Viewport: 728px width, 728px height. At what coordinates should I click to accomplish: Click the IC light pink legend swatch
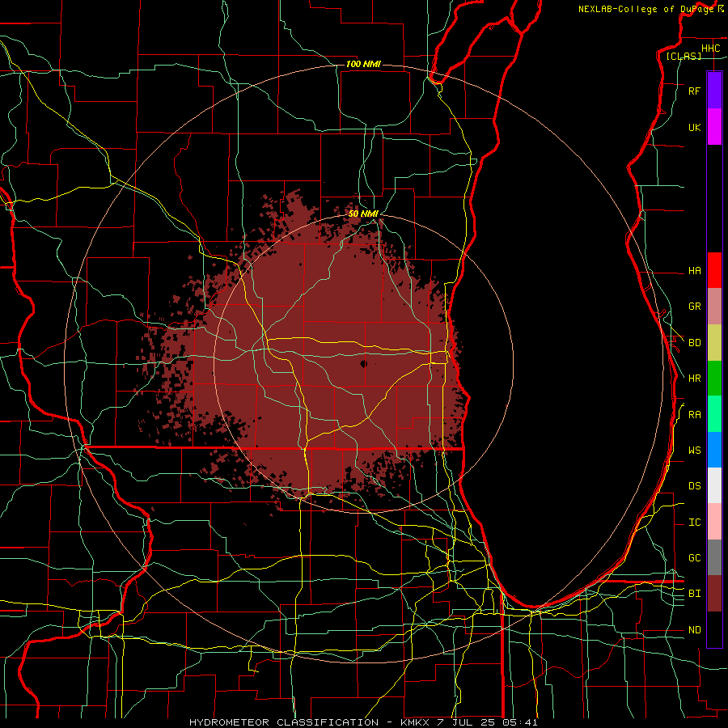[x=714, y=522]
